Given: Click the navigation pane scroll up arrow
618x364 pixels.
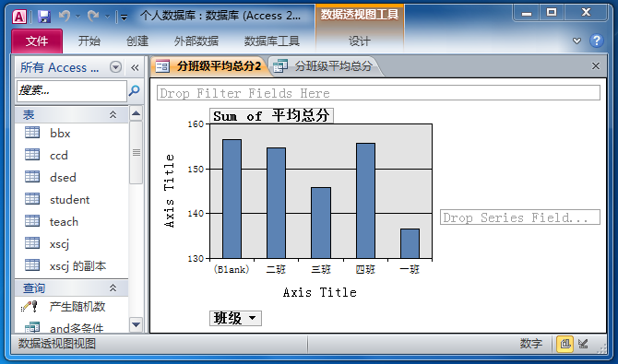Looking at the screenshot, I should click(136, 114).
